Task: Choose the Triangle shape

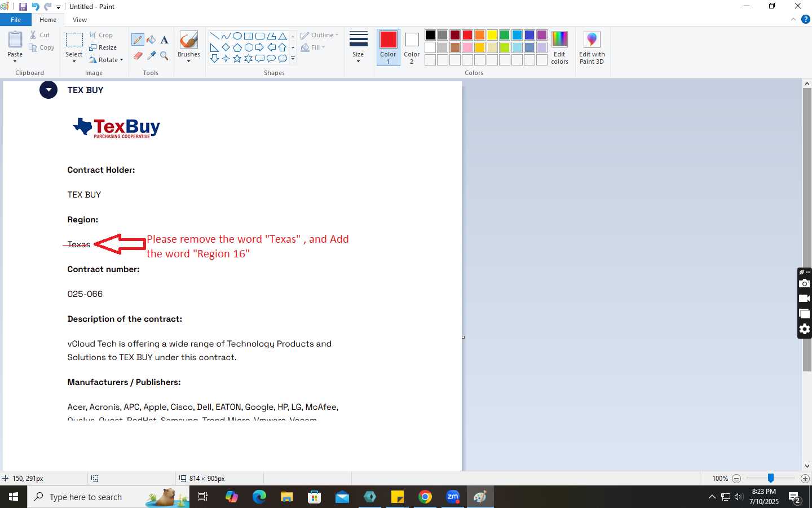Action: tap(283, 36)
